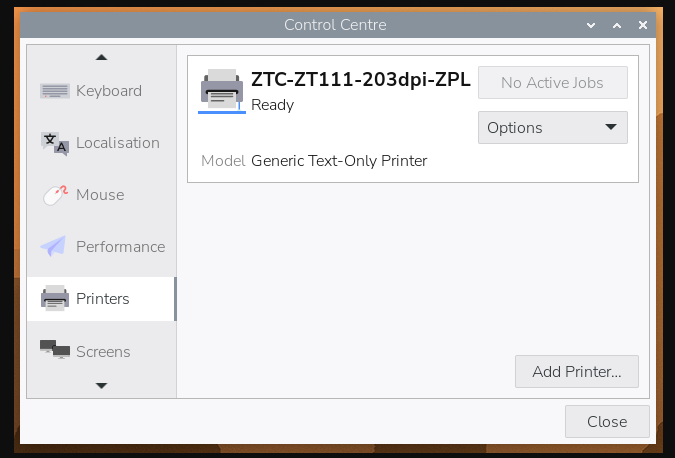Image resolution: width=675 pixels, height=458 pixels.
Task: Click the Options dropdown arrow
Action: [x=611, y=127]
